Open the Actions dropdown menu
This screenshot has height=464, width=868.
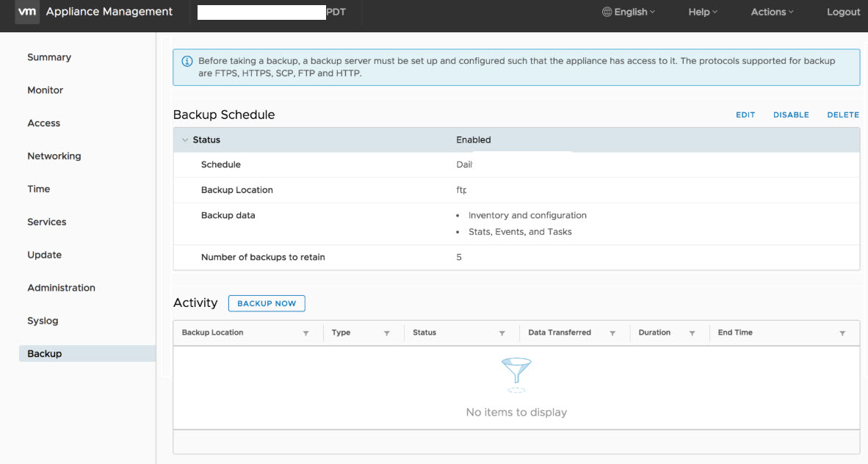pos(772,12)
